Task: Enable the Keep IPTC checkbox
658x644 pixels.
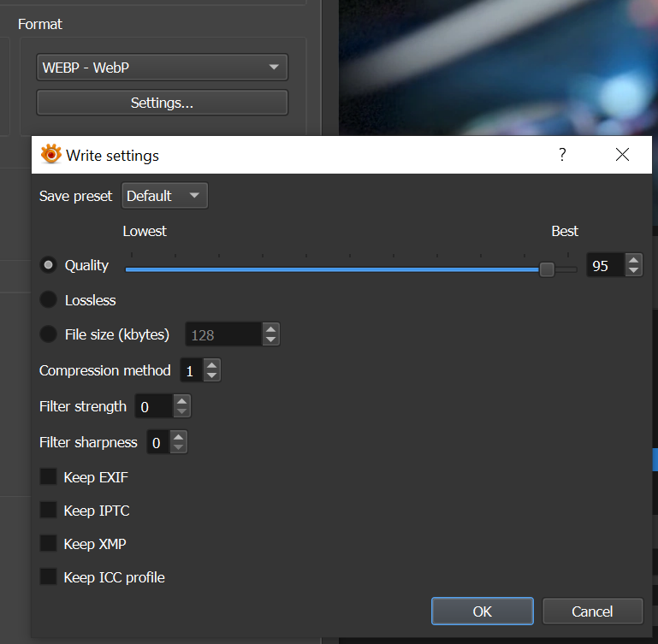Action: (48, 510)
